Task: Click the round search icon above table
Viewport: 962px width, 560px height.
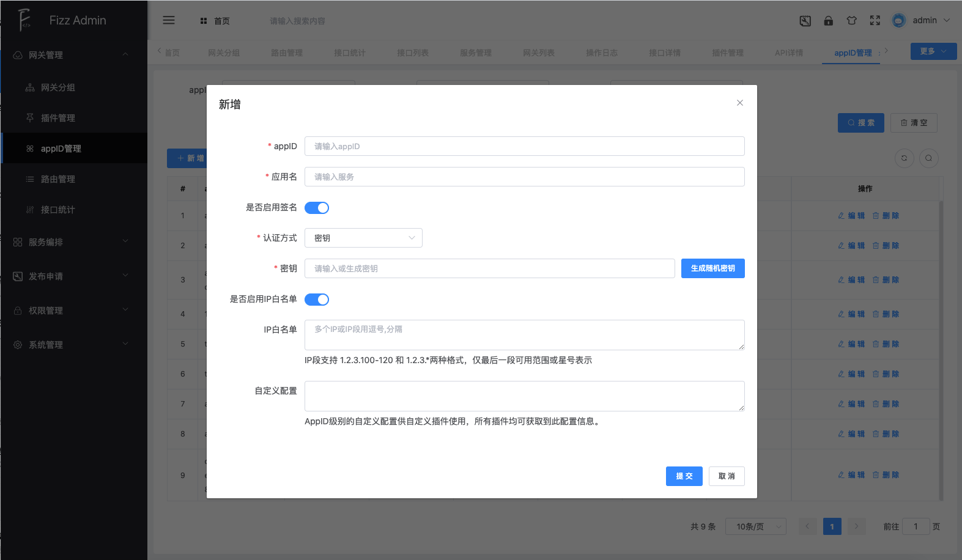Action: [928, 158]
